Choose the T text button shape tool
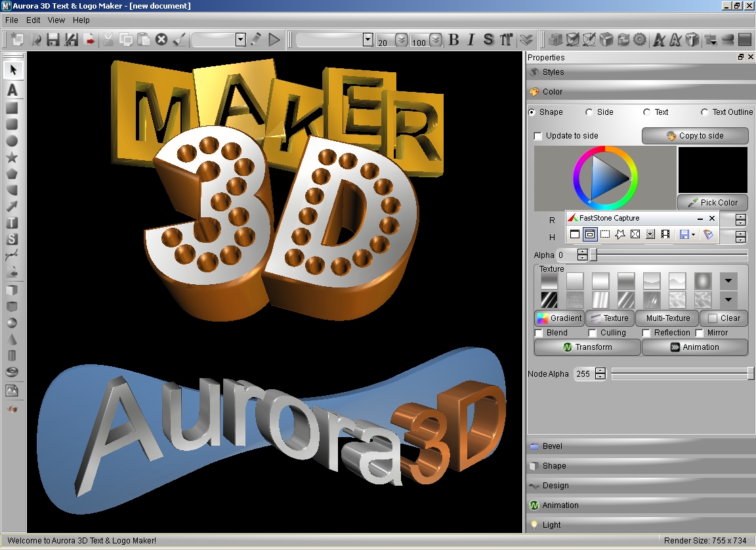Screen dimensions: 756x550 pyautogui.click(x=12, y=222)
